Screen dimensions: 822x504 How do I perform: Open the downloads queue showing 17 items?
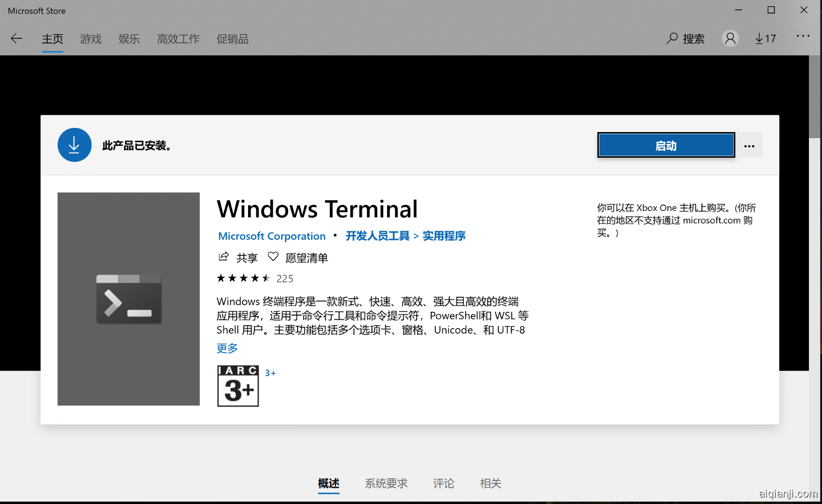tap(765, 39)
